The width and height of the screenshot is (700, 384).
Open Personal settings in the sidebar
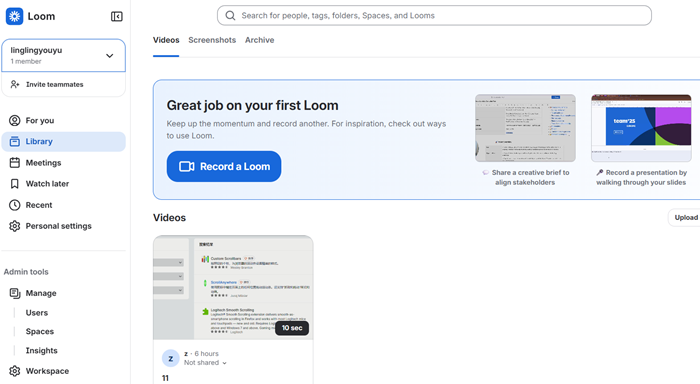[63, 226]
